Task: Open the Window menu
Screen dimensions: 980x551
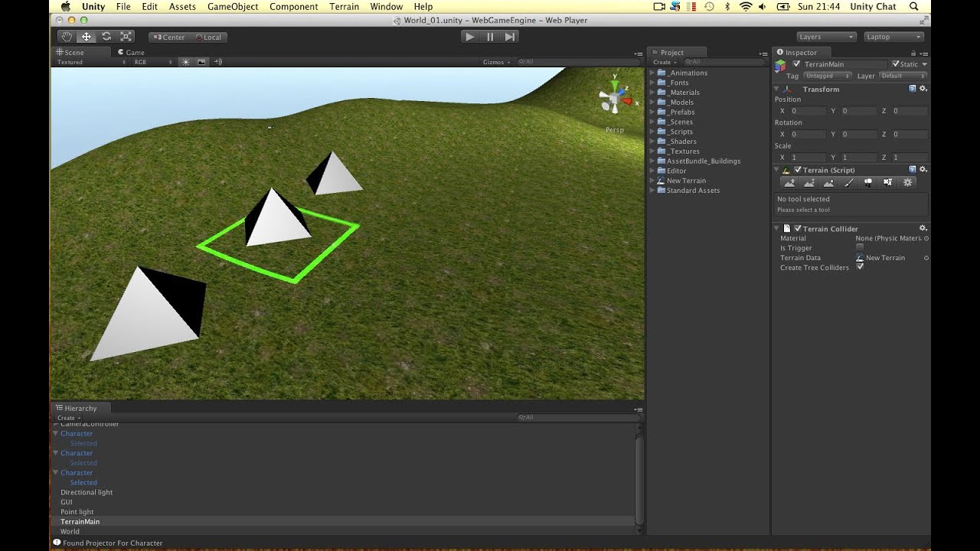Action: point(387,7)
